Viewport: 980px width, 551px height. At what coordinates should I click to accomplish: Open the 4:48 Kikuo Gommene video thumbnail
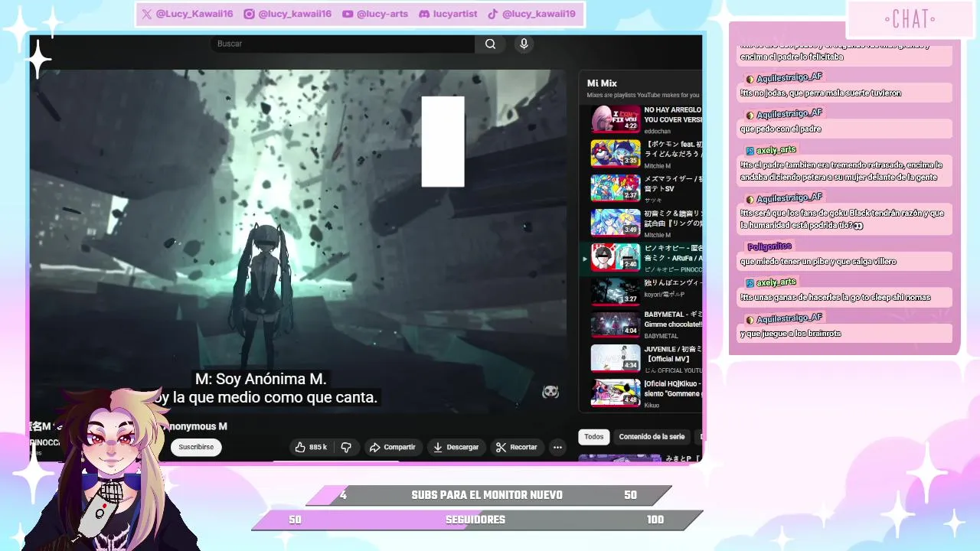click(x=615, y=393)
